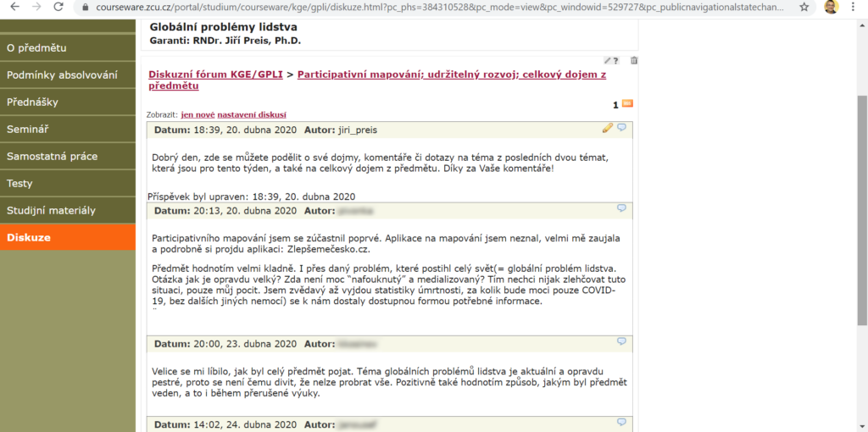Open the browser profile avatar
This screenshot has height=432, width=868.
[832, 7]
